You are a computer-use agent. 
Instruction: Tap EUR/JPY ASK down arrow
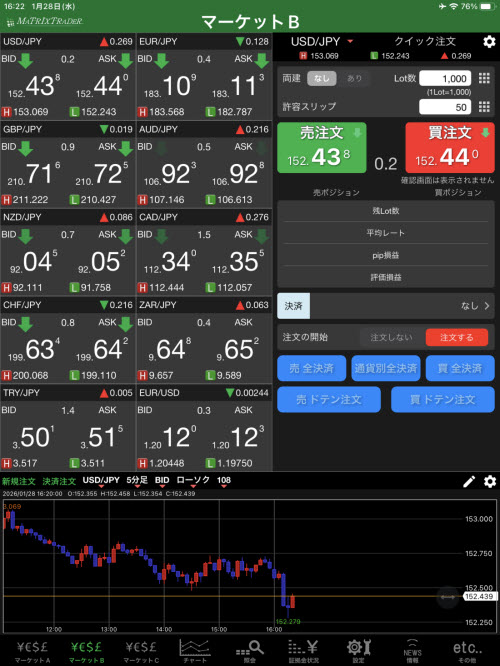(x=262, y=60)
